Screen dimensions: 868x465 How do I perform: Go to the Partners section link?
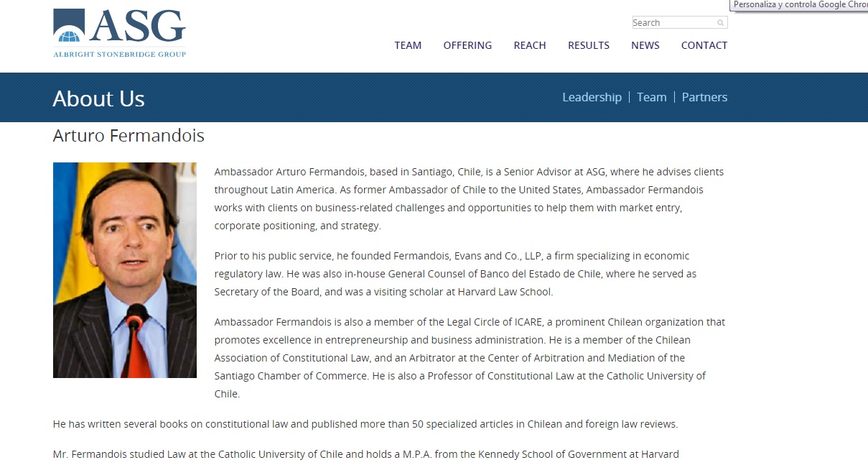pyautogui.click(x=704, y=97)
